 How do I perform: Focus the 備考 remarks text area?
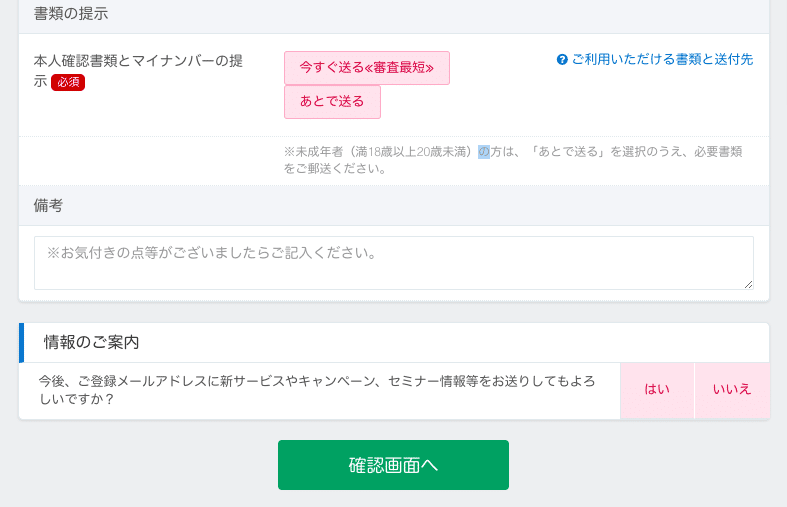tap(394, 263)
